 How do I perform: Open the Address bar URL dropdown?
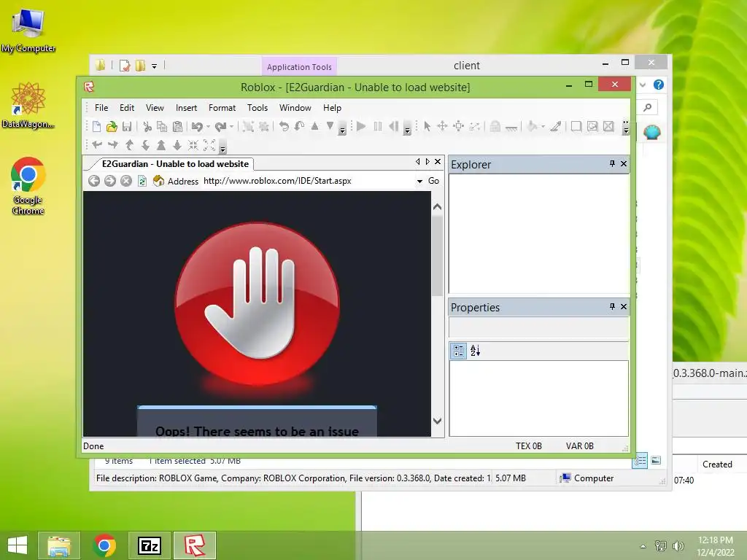point(419,181)
